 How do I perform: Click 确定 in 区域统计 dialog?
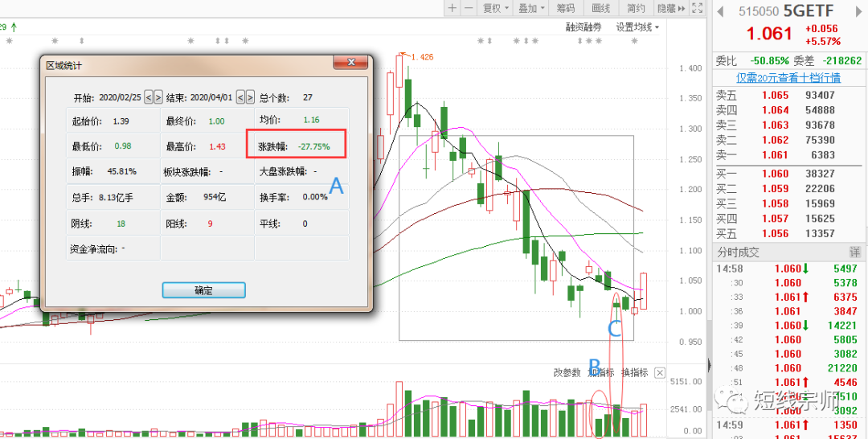pyautogui.click(x=203, y=290)
